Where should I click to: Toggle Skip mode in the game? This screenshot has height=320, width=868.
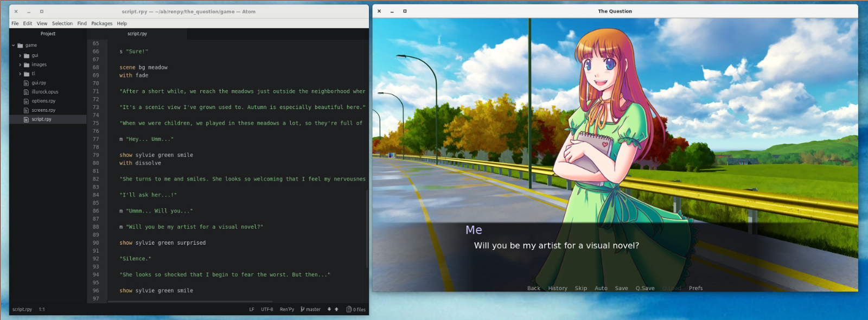580,289
